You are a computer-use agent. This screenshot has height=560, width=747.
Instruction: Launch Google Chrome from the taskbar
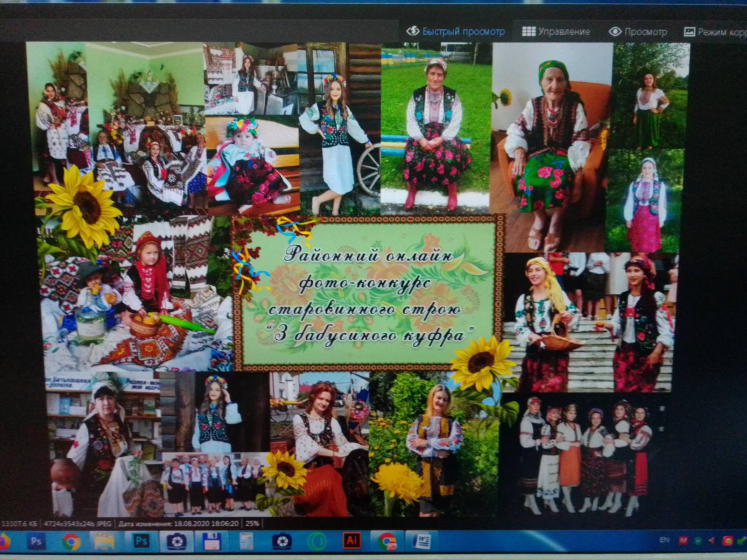pos(71,542)
